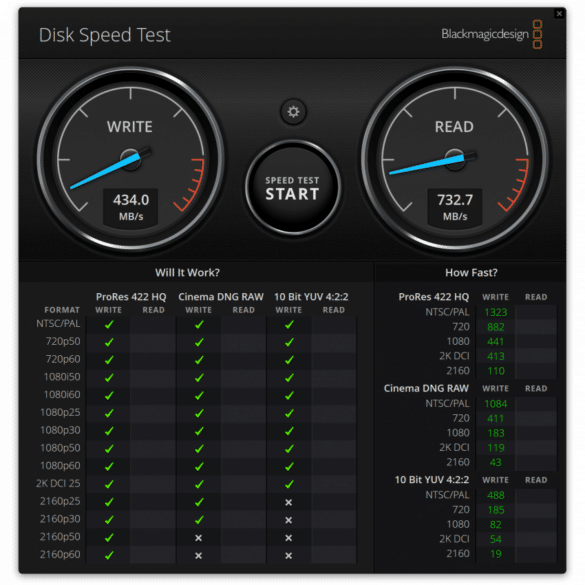This screenshot has width=585, height=585.
Task: Click the 1080p60 format row label
Action: 60,466
